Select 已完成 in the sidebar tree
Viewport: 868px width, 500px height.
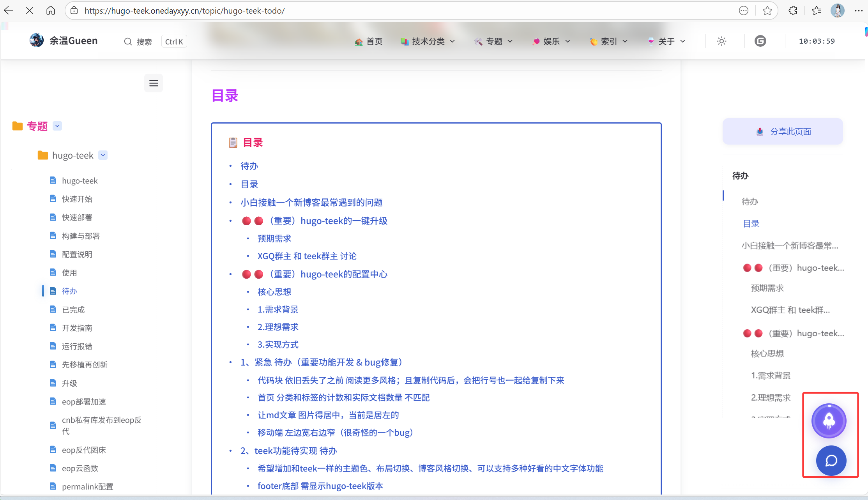tap(73, 309)
